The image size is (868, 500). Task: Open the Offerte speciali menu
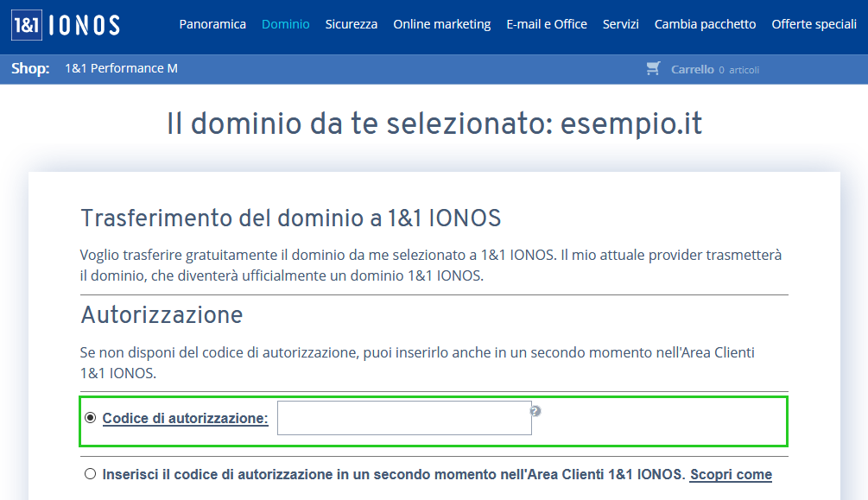click(x=814, y=24)
